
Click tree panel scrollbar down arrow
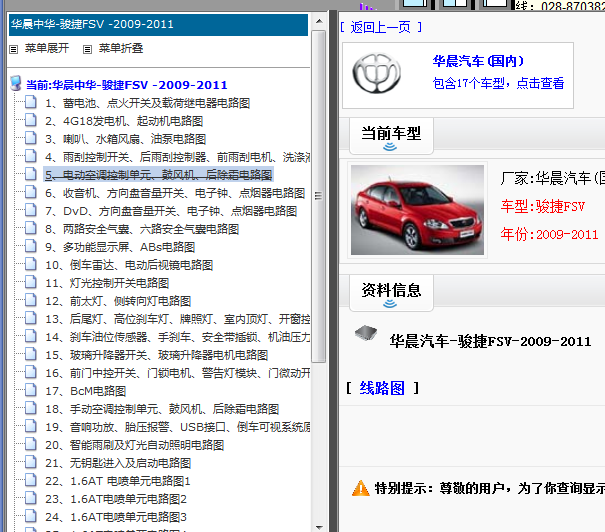tap(319, 527)
